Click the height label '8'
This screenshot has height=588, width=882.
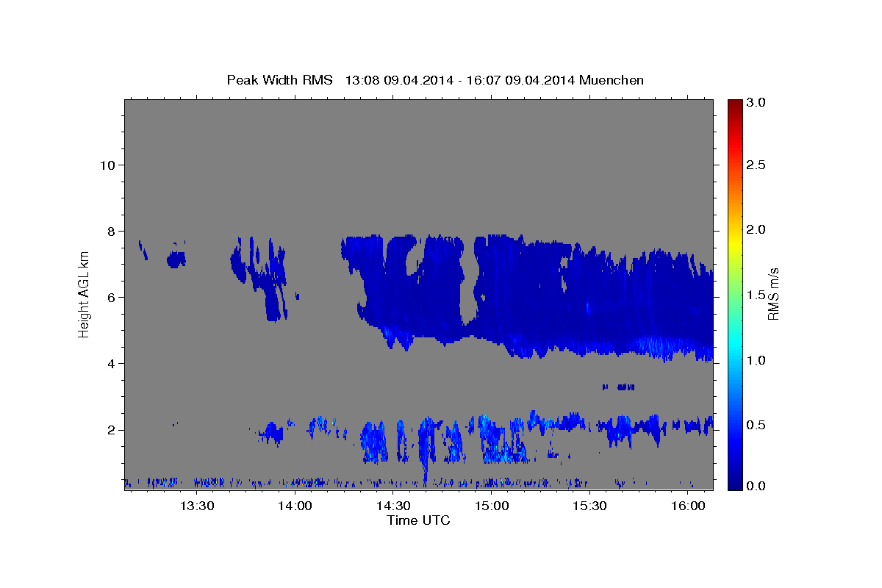point(111,231)
